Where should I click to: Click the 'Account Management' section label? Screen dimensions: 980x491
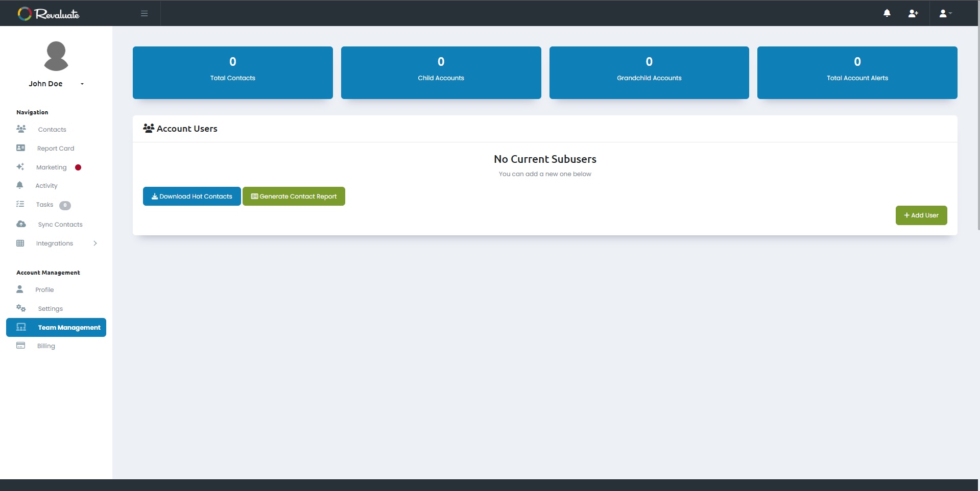pos(48,273)
